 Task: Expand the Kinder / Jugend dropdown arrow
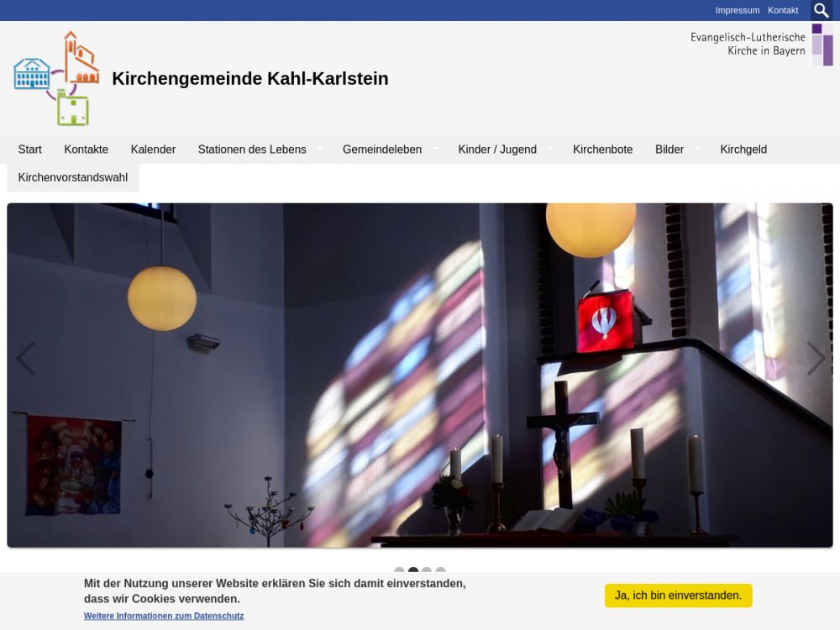pos(550,150)
